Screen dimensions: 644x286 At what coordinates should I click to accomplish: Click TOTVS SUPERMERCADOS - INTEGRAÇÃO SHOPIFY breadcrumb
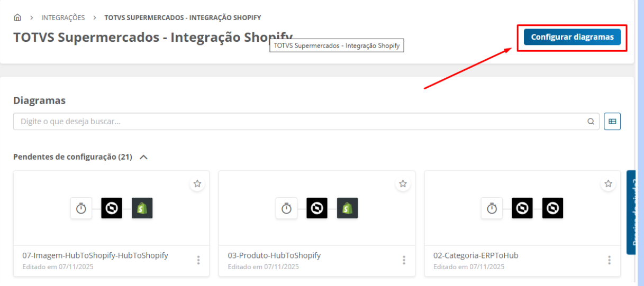pyautogui.click(x=183, y=17)
